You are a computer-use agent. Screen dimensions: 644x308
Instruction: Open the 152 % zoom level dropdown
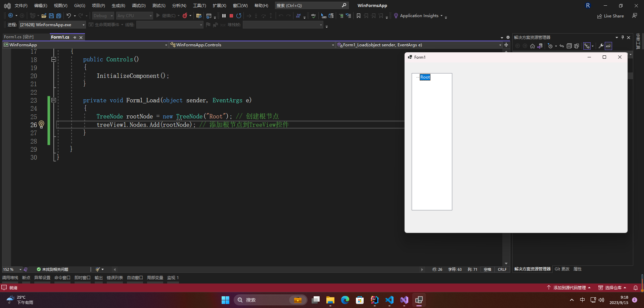pos(20,269)
